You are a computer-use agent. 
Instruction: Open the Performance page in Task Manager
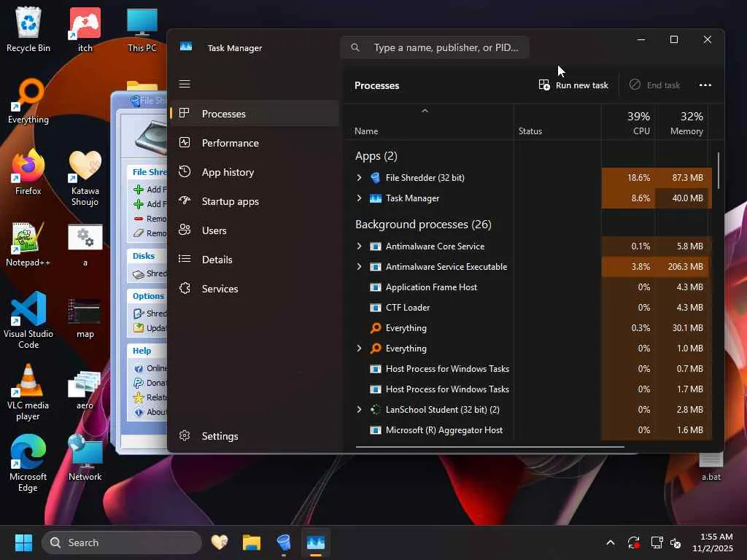(255, 143)
